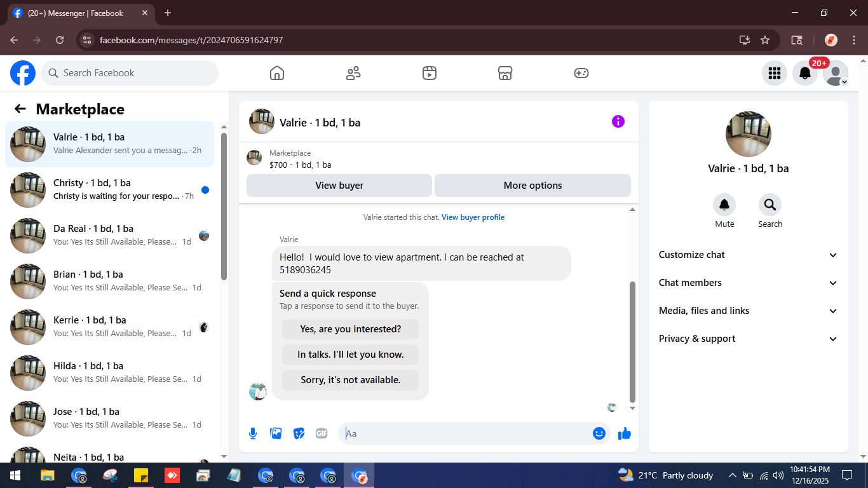The image size is (868, 488).
Task: Open conversation information purple icon
Action: (x=618, y=121)
